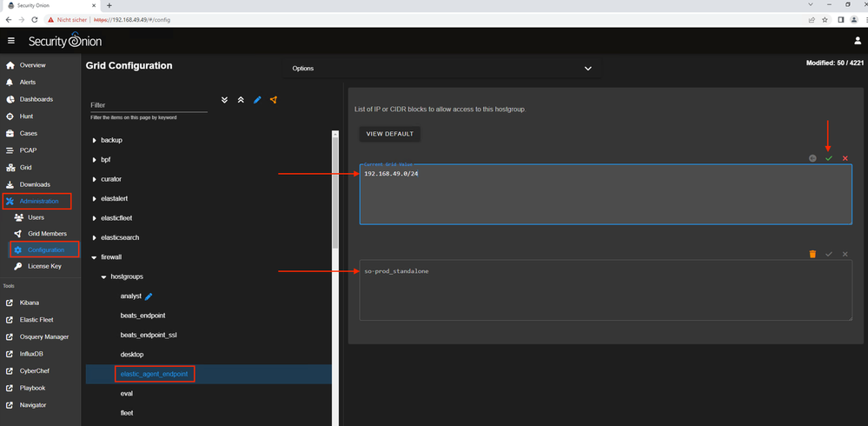Viewport: 868px width, 426px height.
Task: Click the tree list vertical scrollbar
Action: click(x=335, y=191)
